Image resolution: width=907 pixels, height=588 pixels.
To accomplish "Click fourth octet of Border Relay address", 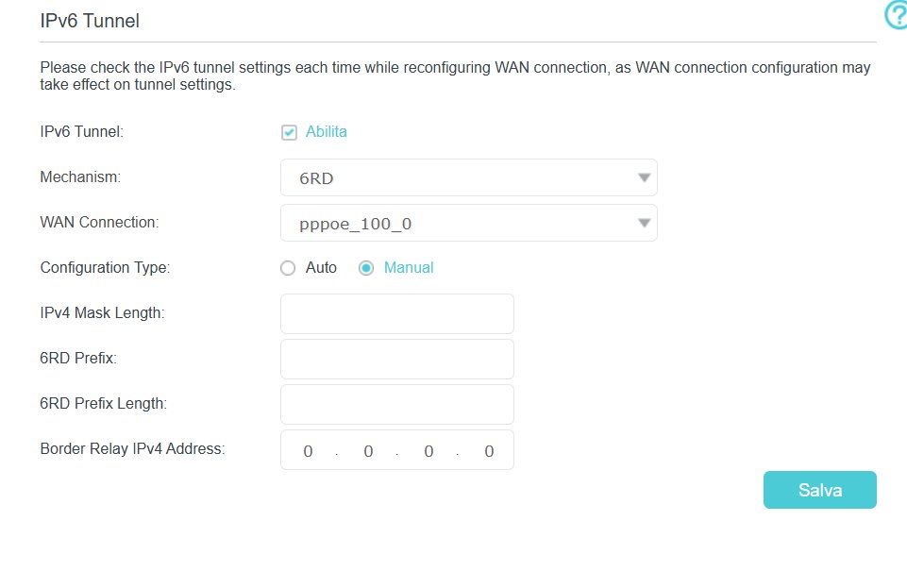I will click(x=489, y=451).
